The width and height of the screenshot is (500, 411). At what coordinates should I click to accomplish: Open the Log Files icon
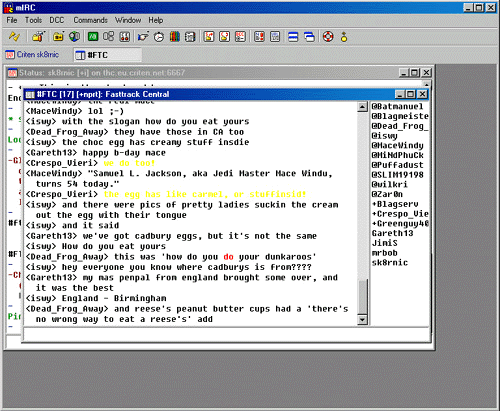point(275,36)
